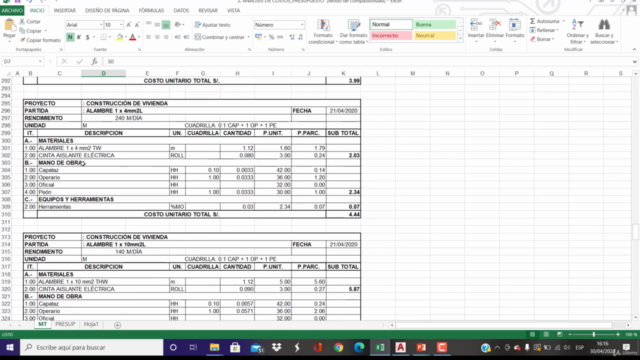Click cell containing 'ALAMBRE 1 x 4 mm2 TW'
This screenshot has height=360, width=640.
104,148
